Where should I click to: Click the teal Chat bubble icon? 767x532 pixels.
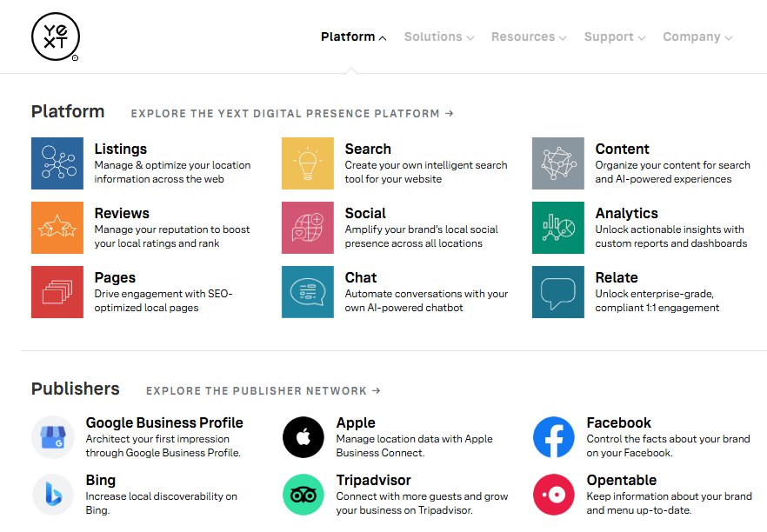click(308, 292)
